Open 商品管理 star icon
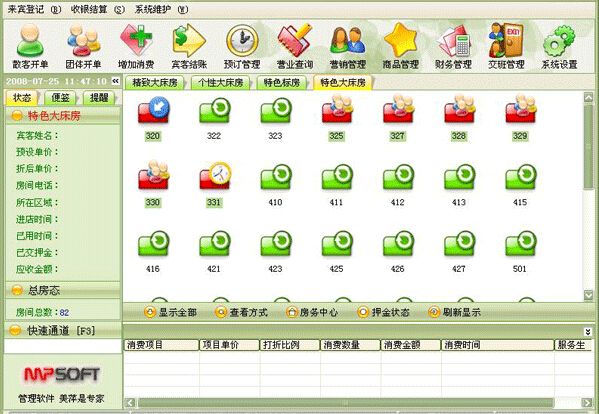 401,46
